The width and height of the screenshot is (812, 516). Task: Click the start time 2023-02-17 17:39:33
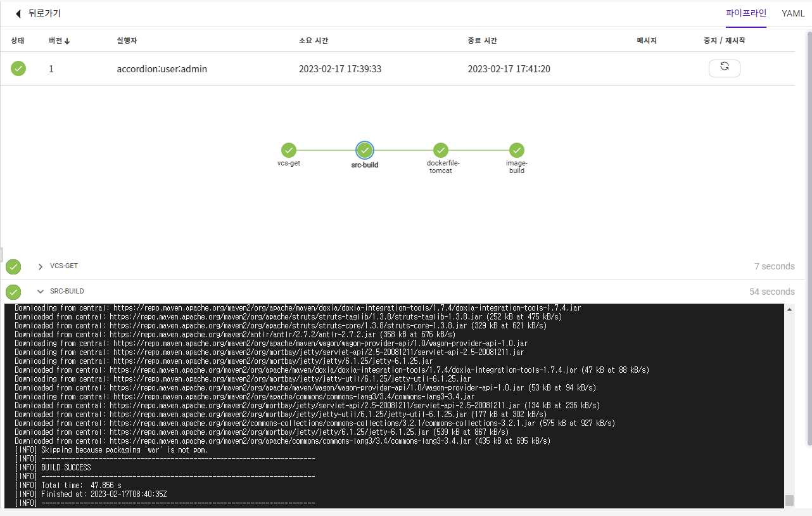340,68
